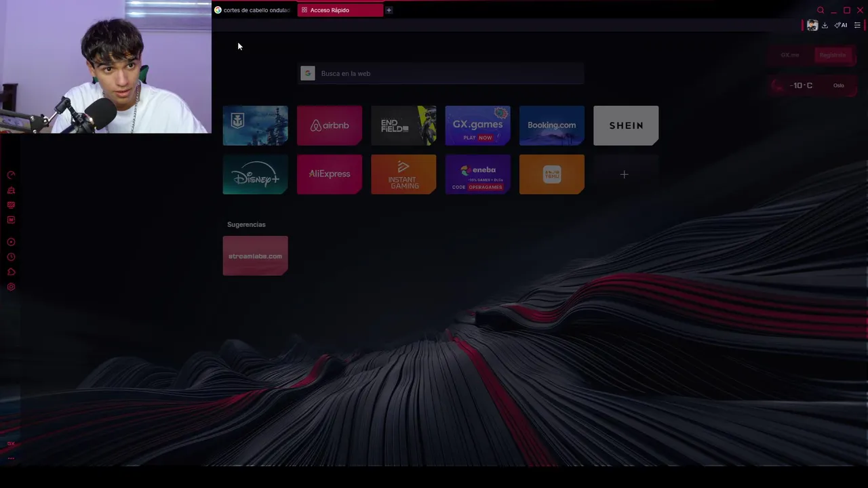Screen dimensions: 868x488
Task: Open the World of Warships speed dial tile
Action: (255, 125)
